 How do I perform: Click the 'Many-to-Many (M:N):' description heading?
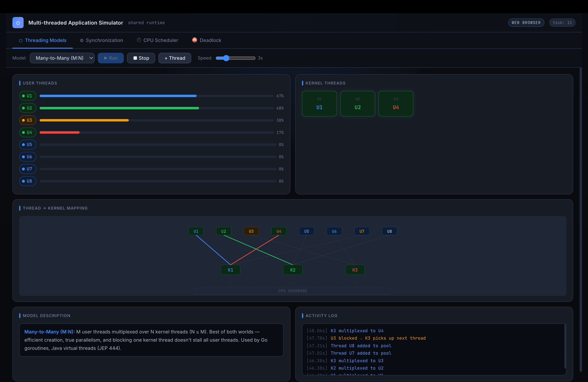point(49,332)
